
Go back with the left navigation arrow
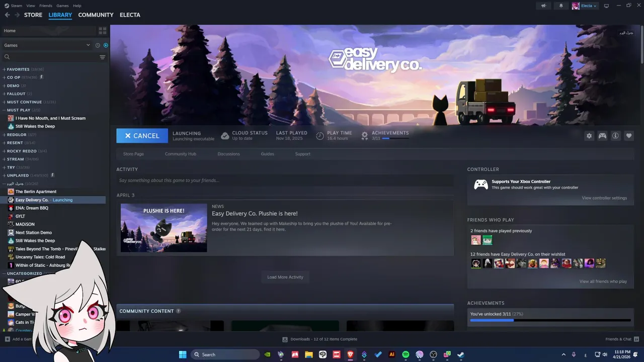point(7,15)
